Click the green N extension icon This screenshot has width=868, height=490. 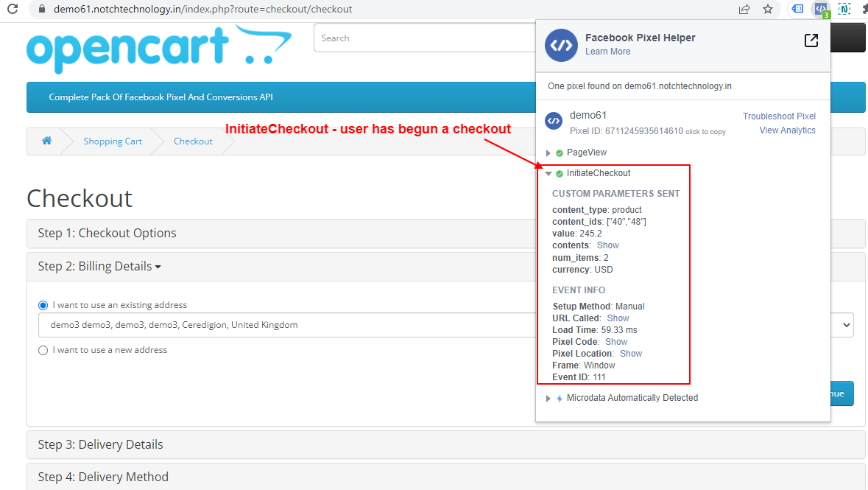click(844, 9)
